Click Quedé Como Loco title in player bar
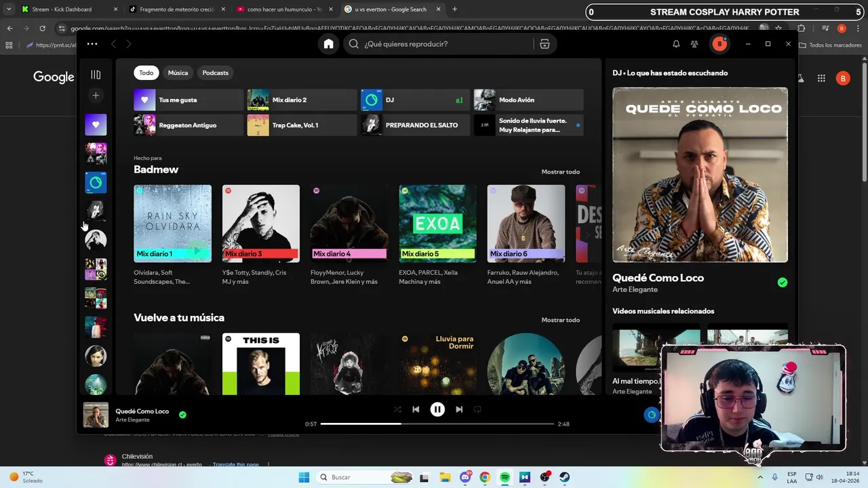 (x=142, y=411)
